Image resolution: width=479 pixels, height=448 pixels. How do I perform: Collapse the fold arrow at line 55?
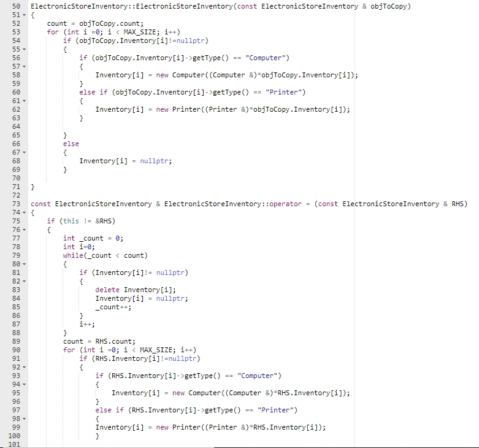pyautogui.click(x=24, y=49)
